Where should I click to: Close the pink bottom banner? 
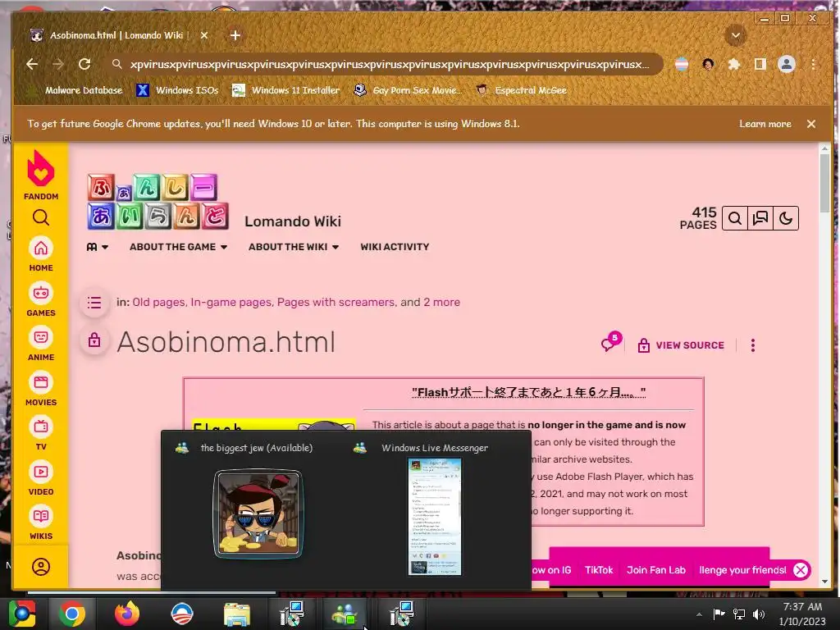(x=801, y=570)
